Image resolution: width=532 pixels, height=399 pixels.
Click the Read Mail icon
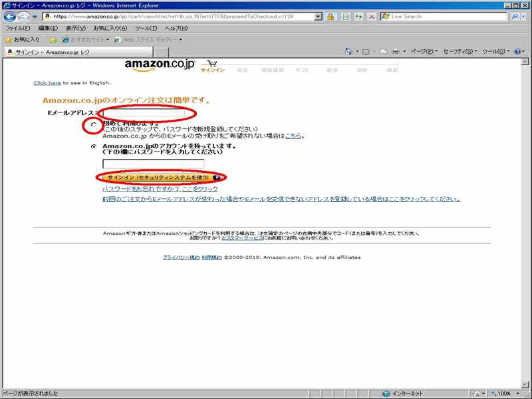384,52
